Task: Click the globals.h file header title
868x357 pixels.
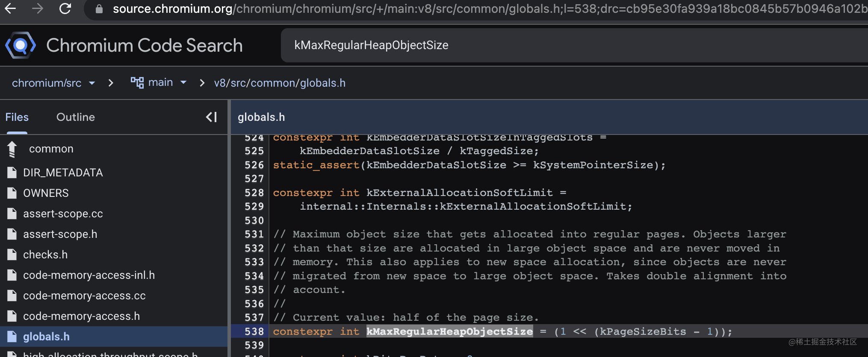Action: (261, 117)
